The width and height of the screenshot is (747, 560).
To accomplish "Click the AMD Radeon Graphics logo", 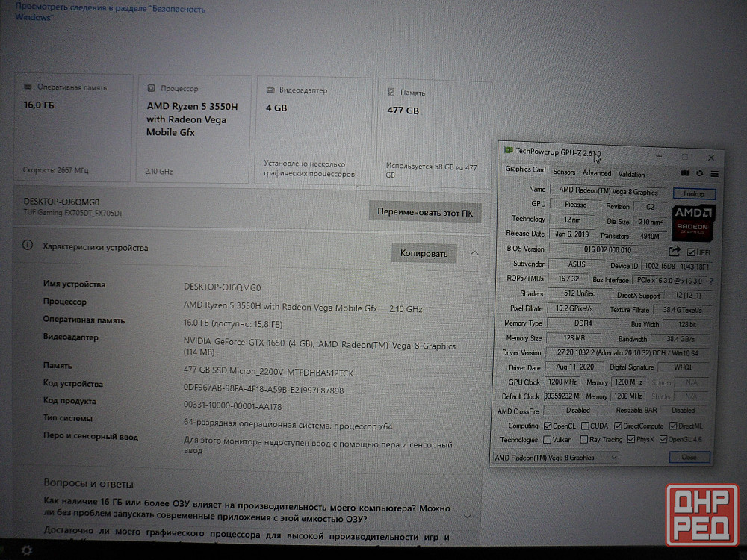I will pos(694,221).
